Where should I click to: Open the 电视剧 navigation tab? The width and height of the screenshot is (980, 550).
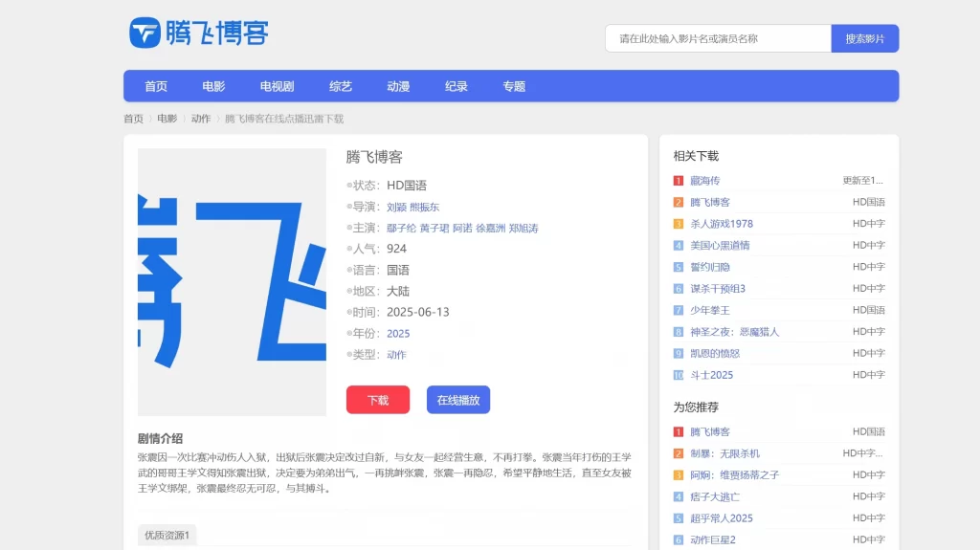(277, 86)
